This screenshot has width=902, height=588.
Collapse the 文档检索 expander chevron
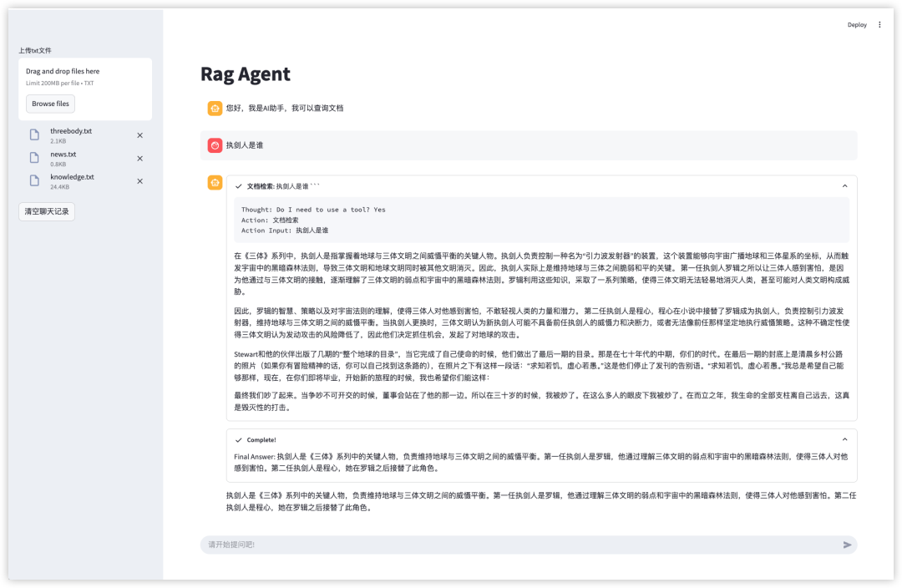point(844,185)
